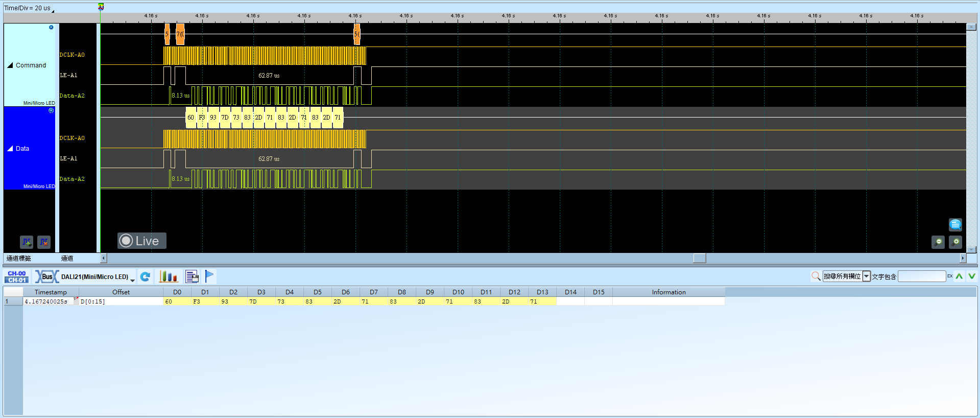Image resolution: width=980 pixels, height=418 pixels.
Task: Jump to next search result (down arrow)
Action: pyautogui.click(x=972, y=276)
